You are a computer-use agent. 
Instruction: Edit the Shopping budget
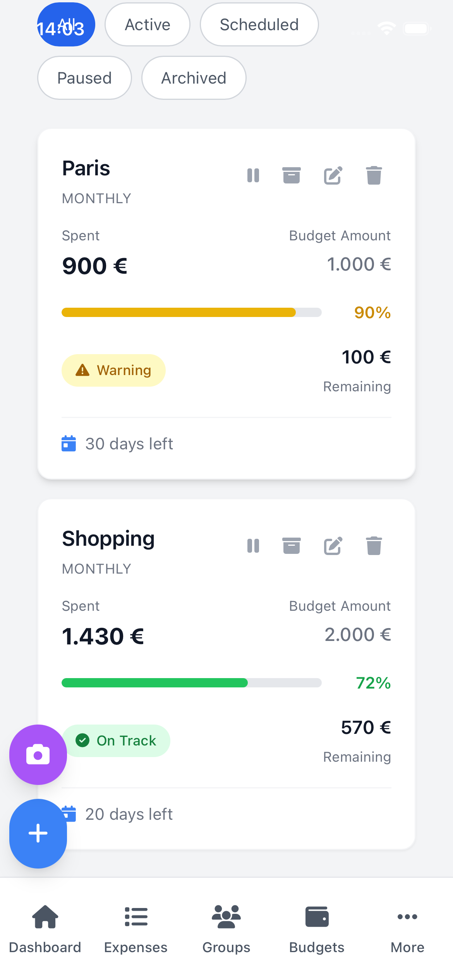(333, 546)
